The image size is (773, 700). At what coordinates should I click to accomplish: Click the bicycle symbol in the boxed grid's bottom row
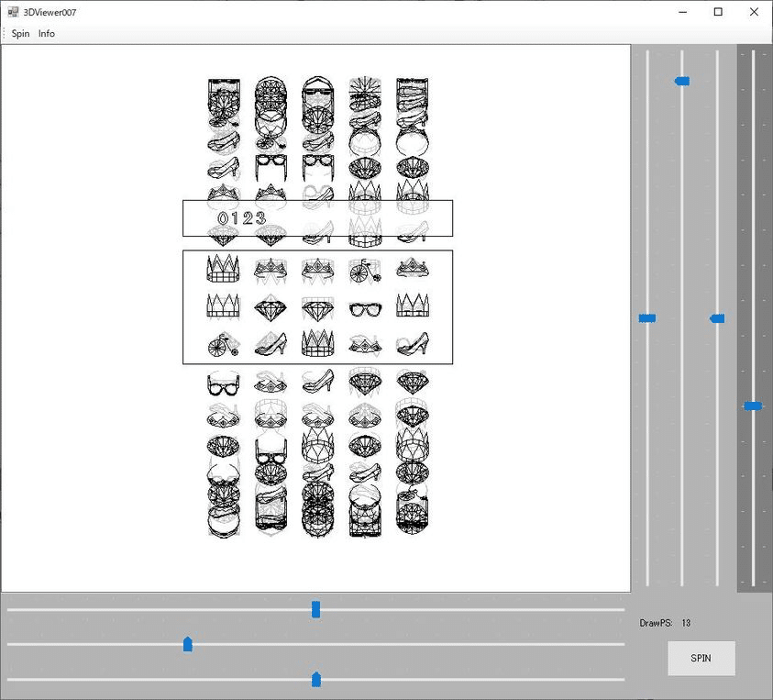(224, 345)
